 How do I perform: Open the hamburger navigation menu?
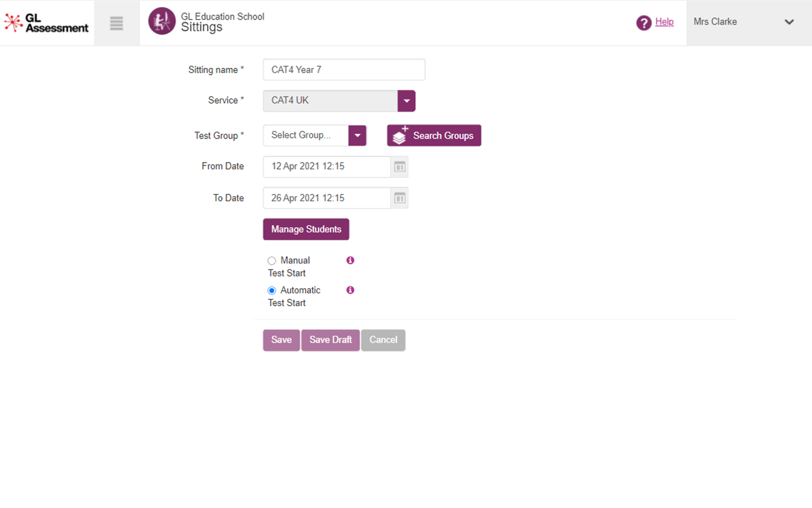tap(116, 23)
